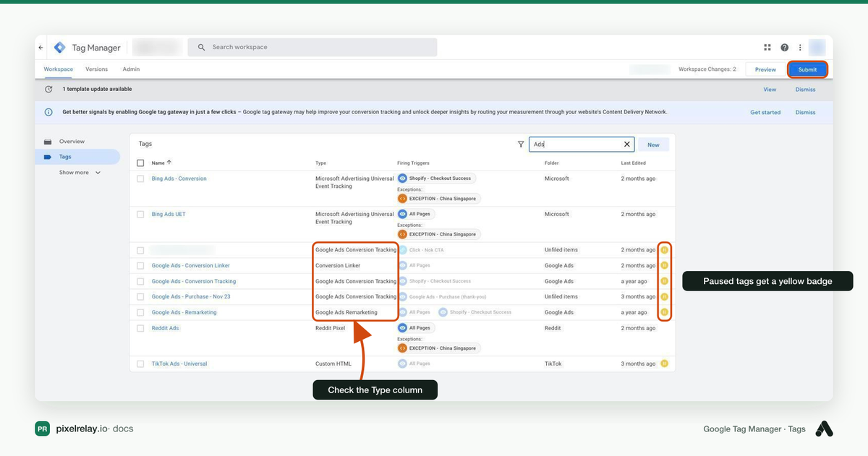Tick the checkbox for Reddit Ads

[140, 328]
